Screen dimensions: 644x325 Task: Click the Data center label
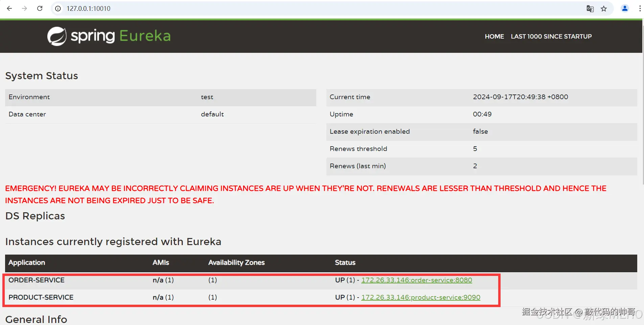click(x=27, y=114)
